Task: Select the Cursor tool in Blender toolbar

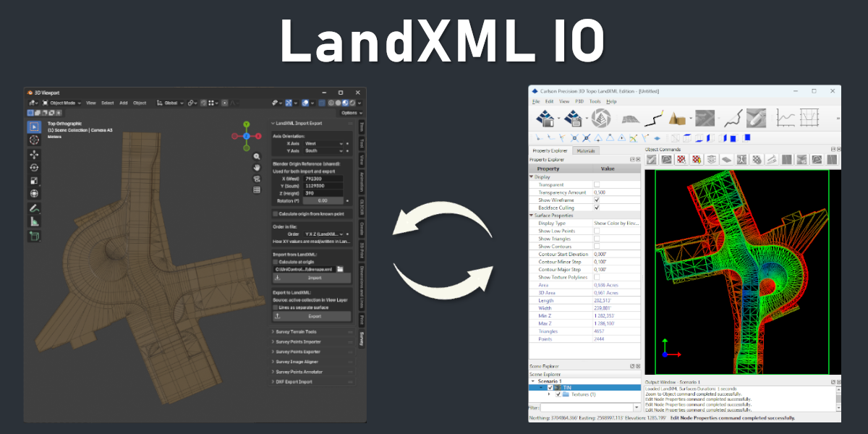Action: pyautogui.click(x=34, y=140)
